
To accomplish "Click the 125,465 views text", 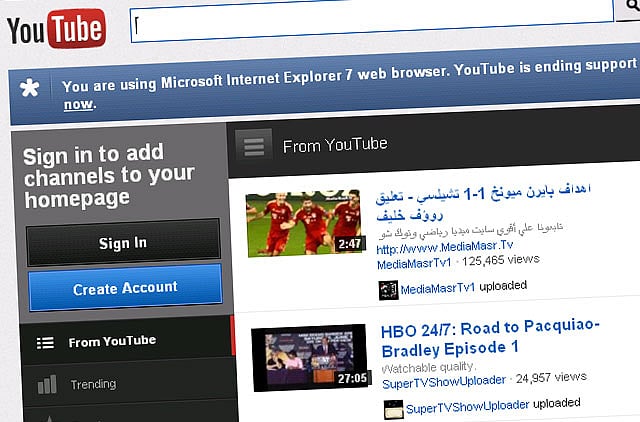I will point(501,260).
